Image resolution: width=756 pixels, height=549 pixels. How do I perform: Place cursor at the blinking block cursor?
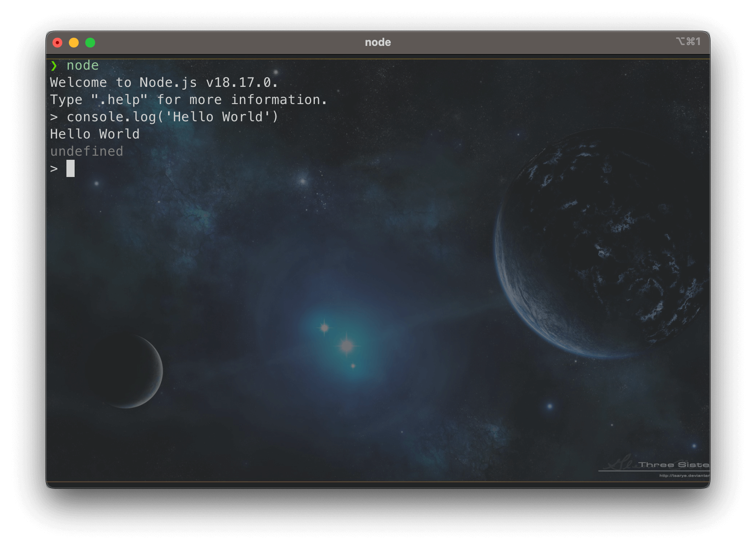(x=71, y=168)
